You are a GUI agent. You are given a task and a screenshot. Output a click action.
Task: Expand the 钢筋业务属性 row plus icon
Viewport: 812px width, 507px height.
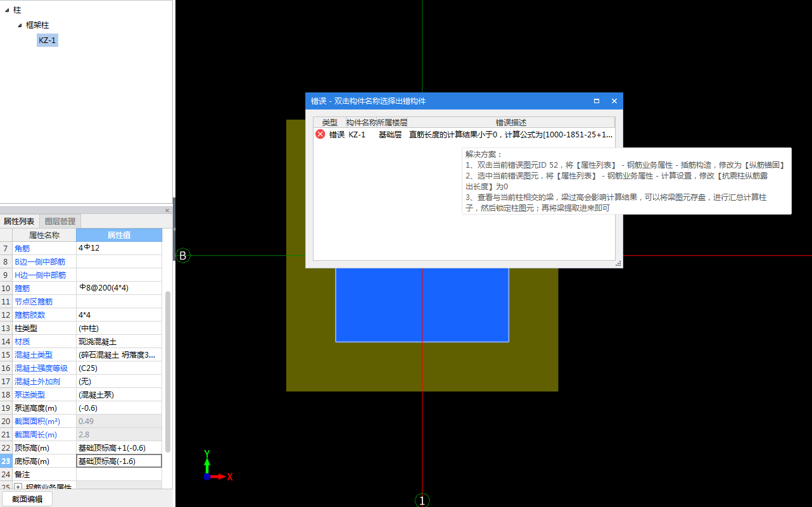coord(18,487)
